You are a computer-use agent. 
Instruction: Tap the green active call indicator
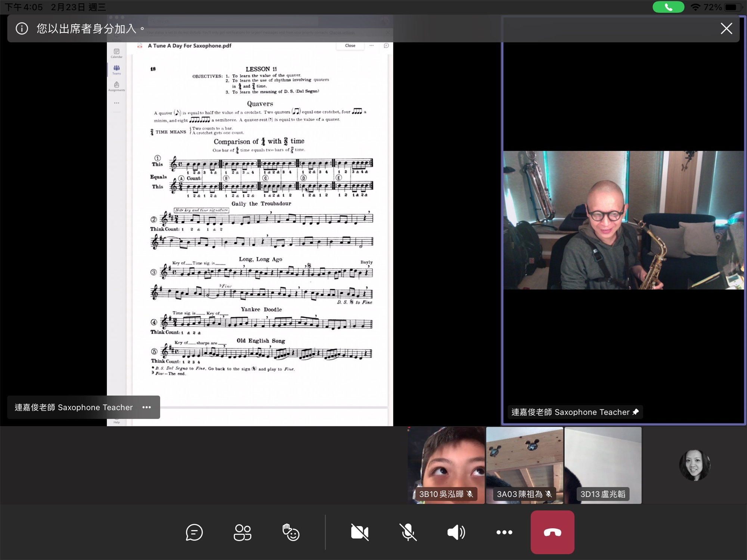pyautogui.click(x=668, y=7)
